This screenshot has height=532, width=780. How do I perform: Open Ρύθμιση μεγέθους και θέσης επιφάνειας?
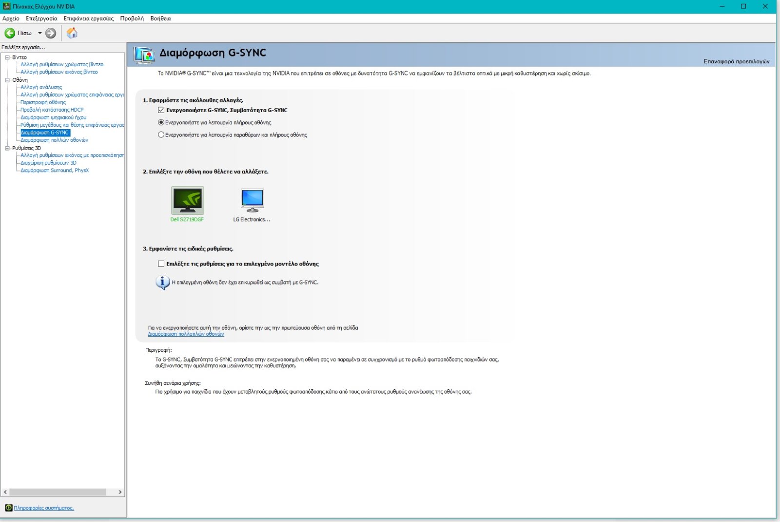point(72,125)
